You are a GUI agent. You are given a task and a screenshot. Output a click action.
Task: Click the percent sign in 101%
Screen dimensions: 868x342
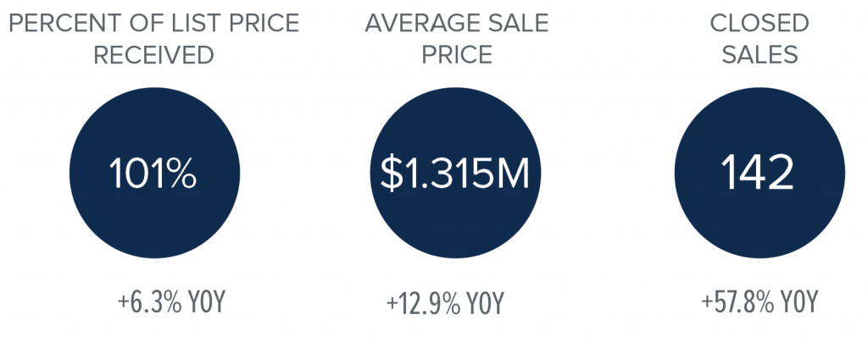point(181,173)
